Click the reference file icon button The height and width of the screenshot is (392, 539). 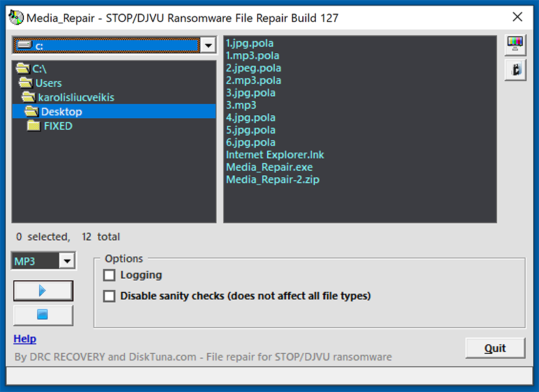coord(515,70)
